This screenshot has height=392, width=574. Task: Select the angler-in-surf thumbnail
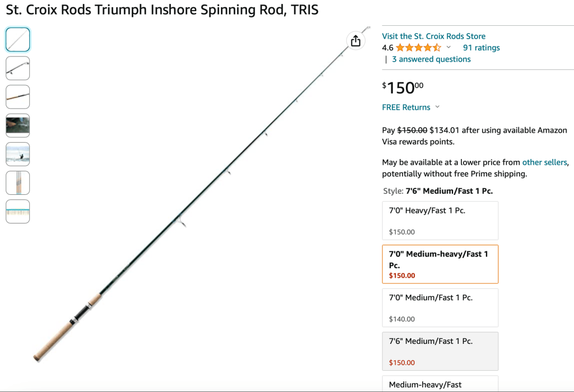pyautogui.click(x=18, y=154)
